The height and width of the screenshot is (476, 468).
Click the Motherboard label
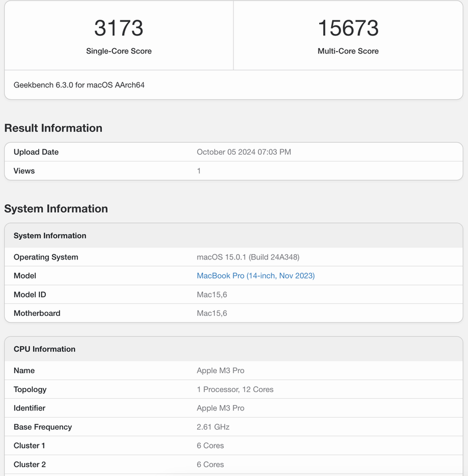(37, 314)
